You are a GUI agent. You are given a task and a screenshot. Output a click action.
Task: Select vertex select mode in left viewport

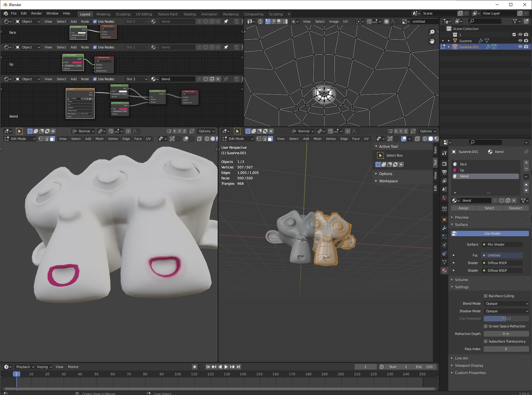tap(41, 139)
